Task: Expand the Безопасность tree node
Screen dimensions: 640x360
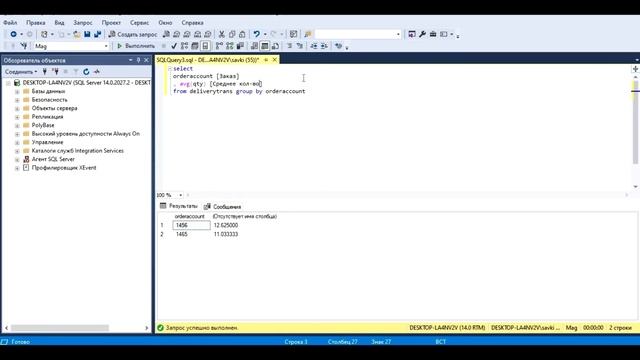Action: pos(17,100)
